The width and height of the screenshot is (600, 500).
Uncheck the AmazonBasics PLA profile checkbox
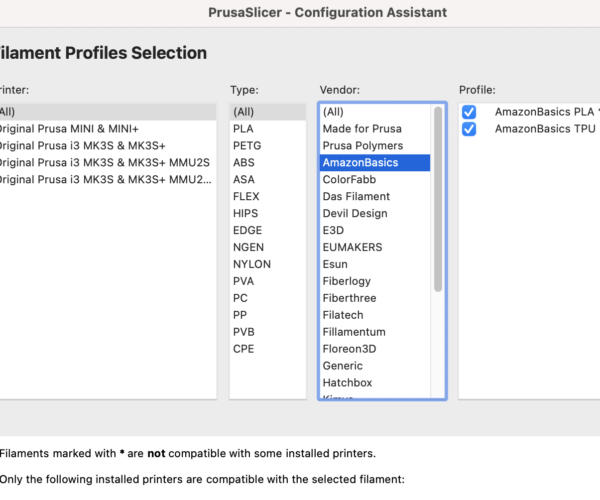(x=469, y=112)
